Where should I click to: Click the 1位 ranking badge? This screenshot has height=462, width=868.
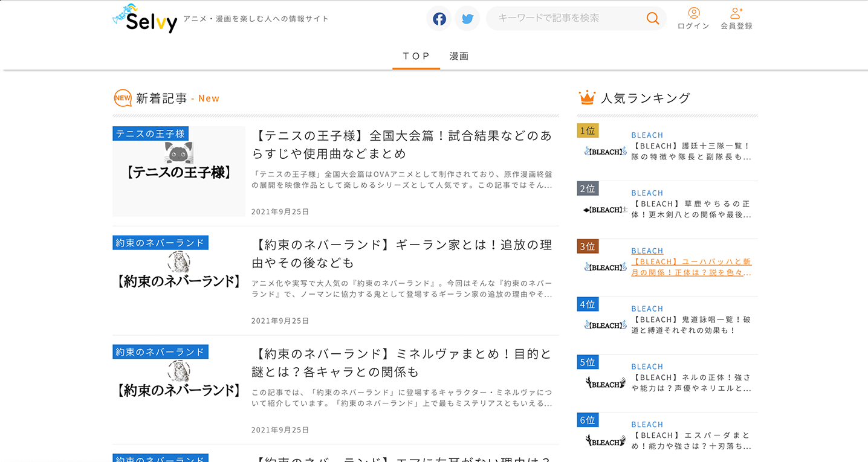pos(588,130)
